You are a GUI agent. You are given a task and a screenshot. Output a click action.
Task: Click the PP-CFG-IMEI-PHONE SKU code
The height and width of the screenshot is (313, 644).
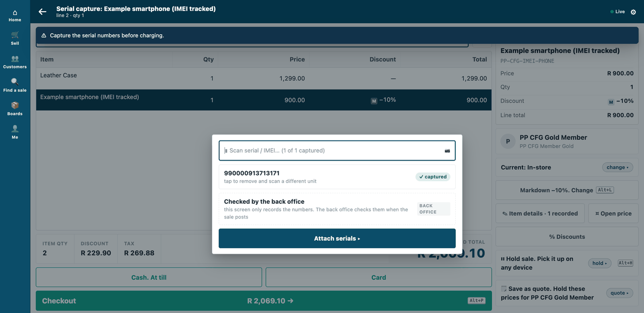point(528,61)
